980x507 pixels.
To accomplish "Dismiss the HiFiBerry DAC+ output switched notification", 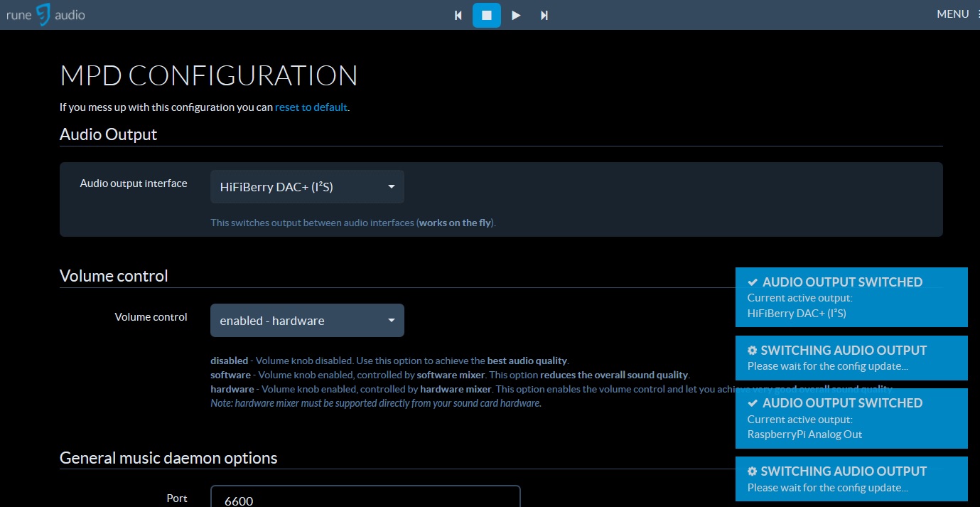I will pos(851,297).
